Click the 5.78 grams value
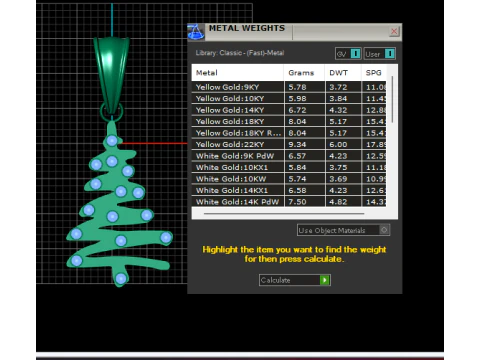480x360 pixels. 297,87
